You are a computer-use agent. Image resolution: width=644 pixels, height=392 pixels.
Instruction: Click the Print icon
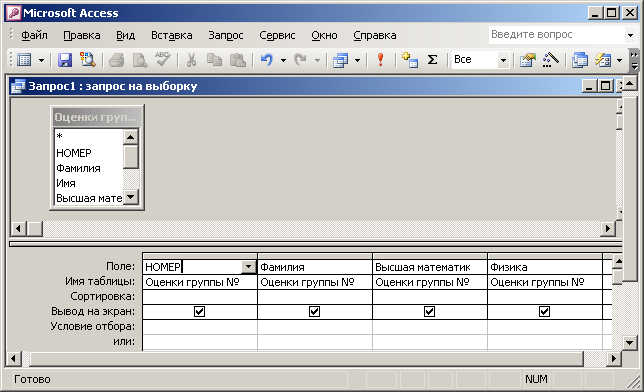tap(117, 60)
